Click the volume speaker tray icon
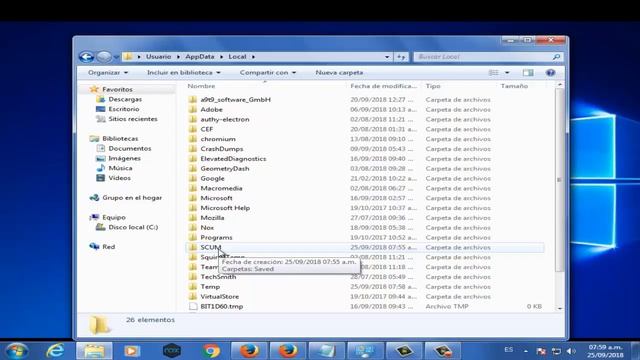The image size is (640, 360). 571,351
